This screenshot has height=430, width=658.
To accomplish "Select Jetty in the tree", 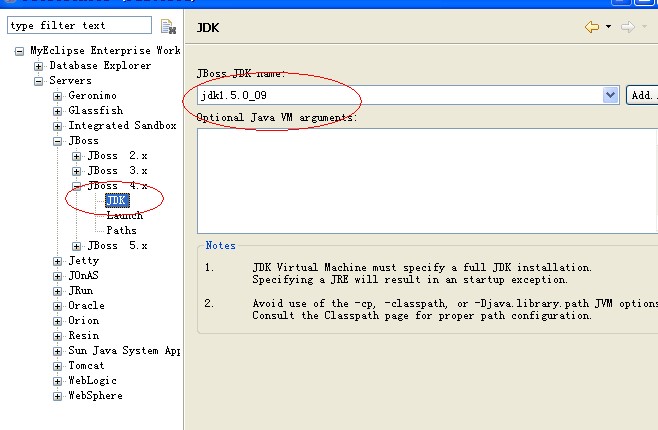I will click(84, 261).
